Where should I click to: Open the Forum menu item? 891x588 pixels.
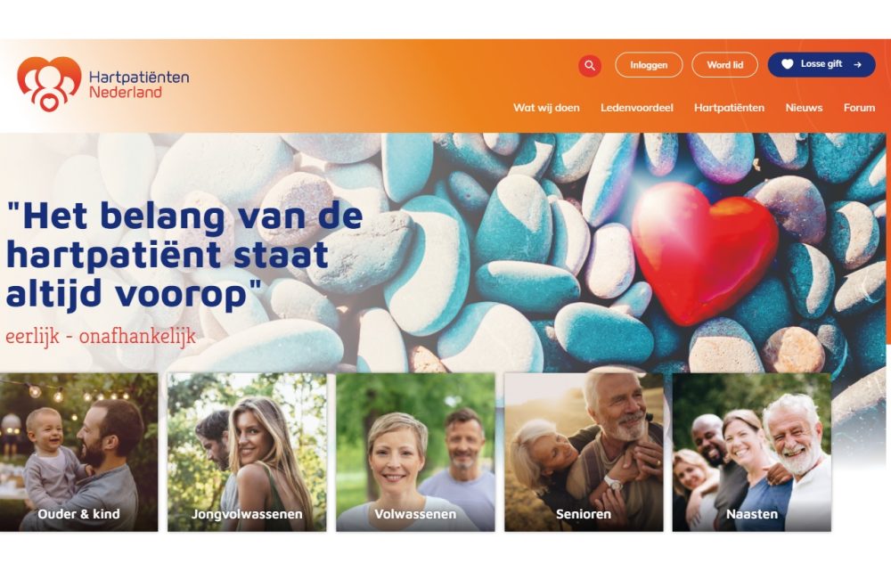coord(859,108)
